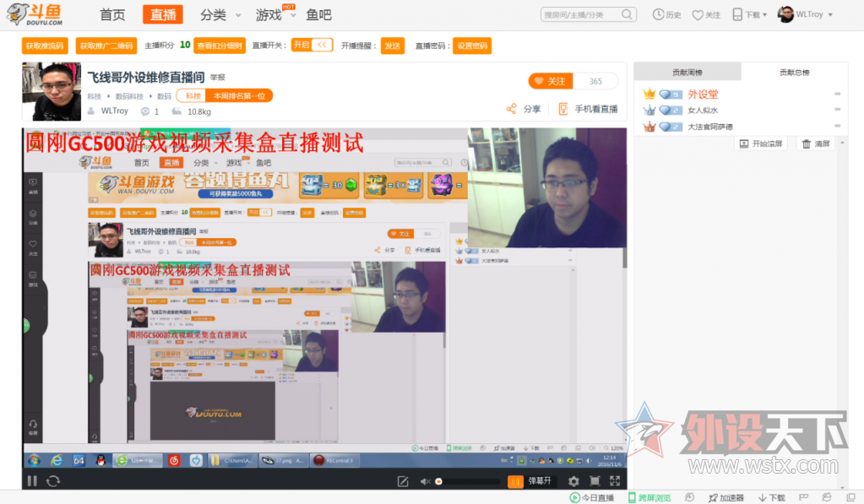The image size is (864, 504).
Task: Click the chat panel scrollbar
Action: pyautogui.click(x=843, y=314)
